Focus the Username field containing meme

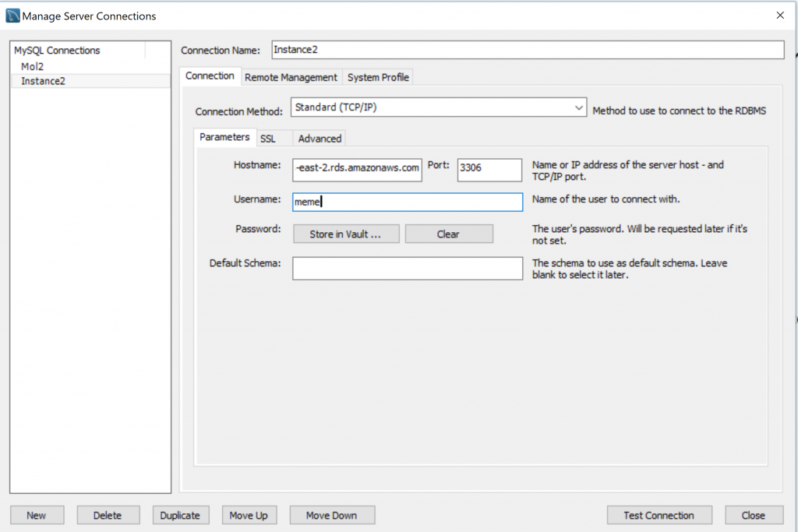(x=407, y=202)
